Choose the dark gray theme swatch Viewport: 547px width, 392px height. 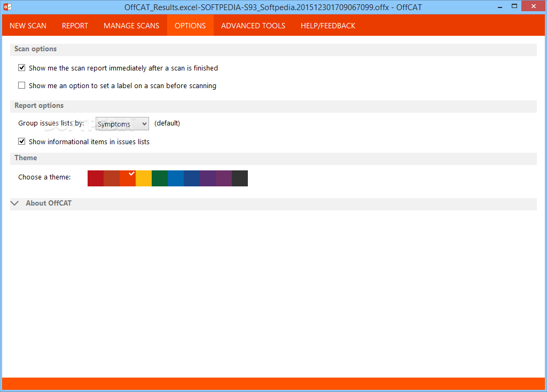[240, 178]
